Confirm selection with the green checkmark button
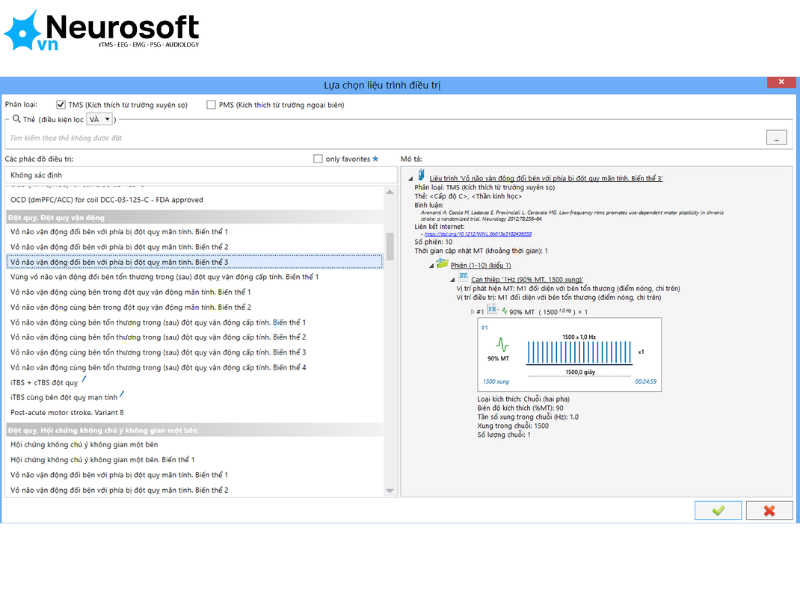Image resolution: width=800 pixels, height=600 pixels. pos(718,510)
